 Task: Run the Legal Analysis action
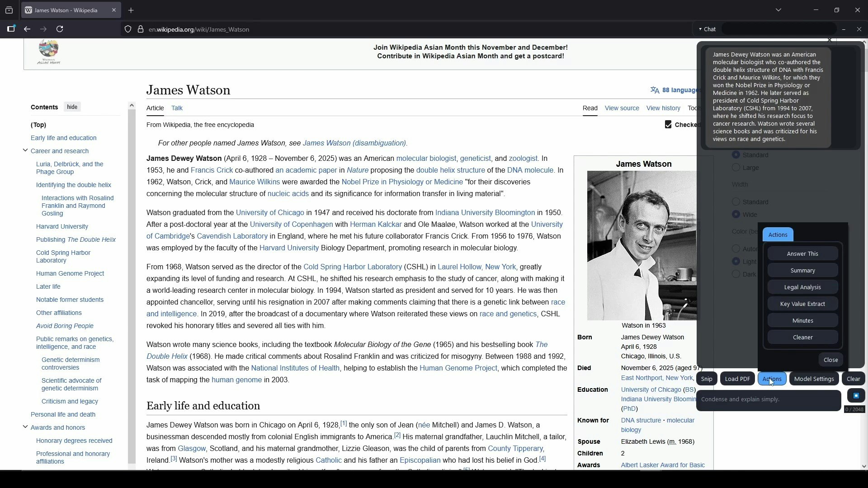pos(802,286)
